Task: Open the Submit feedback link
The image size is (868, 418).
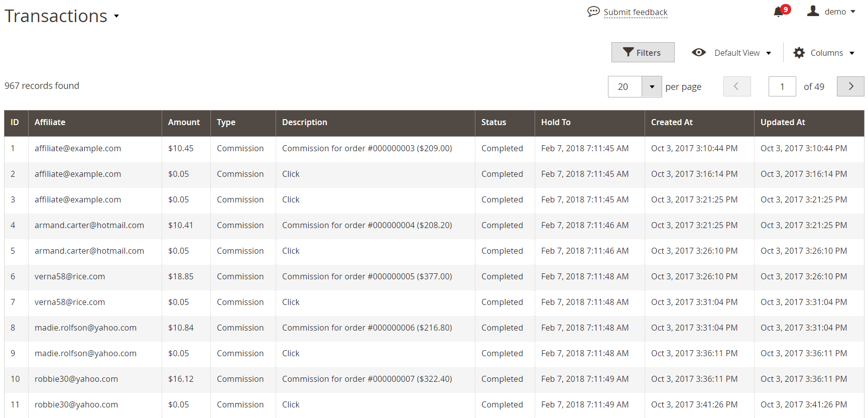Action: click(x=636, y=12)
